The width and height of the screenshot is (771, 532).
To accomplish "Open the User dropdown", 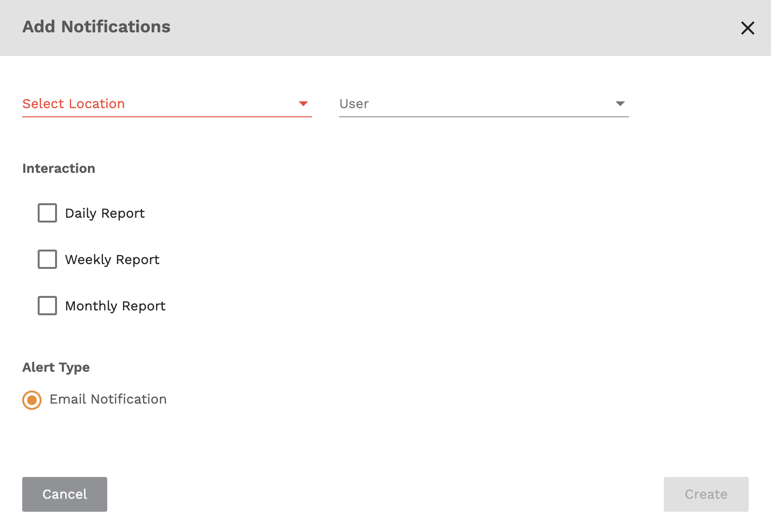I will click(484, 104).
